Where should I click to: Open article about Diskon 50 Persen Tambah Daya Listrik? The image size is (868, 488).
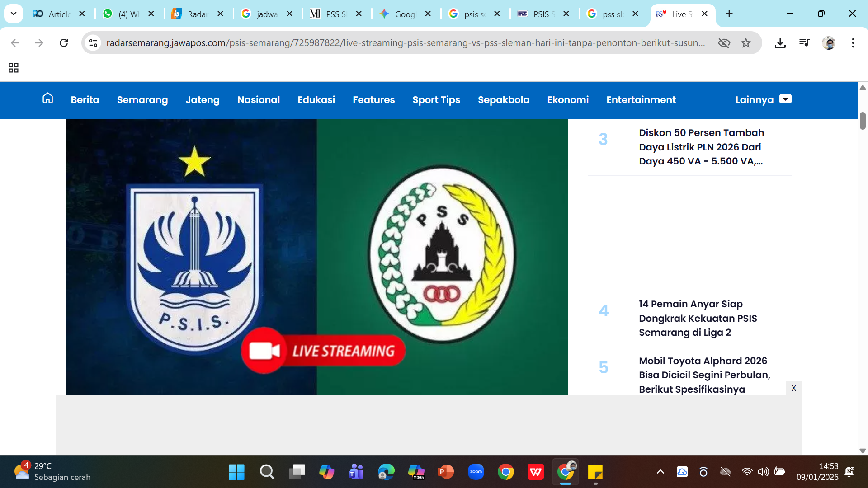[x=701, y=147]
